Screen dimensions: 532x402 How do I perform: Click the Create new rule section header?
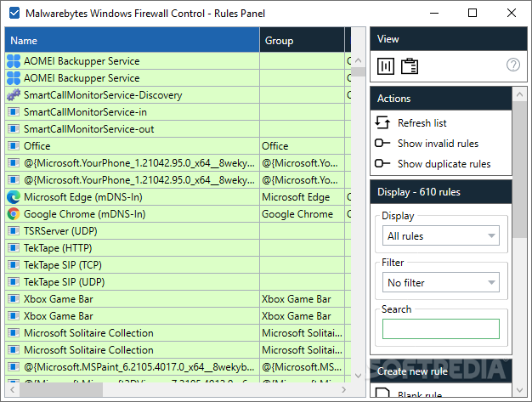click(441, 371)
